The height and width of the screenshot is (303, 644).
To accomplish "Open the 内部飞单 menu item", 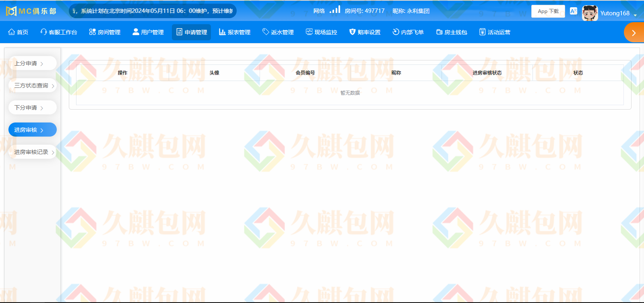I will tap(408, 32).
